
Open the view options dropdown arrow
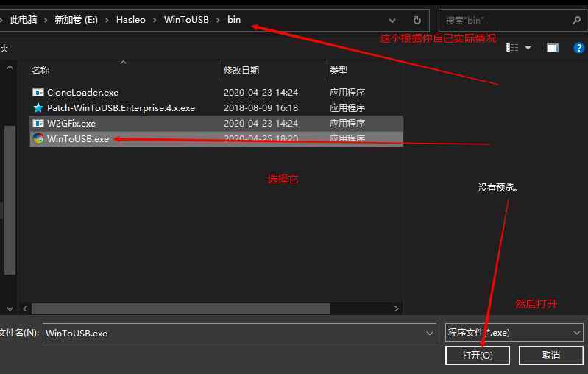click(528, 48)
